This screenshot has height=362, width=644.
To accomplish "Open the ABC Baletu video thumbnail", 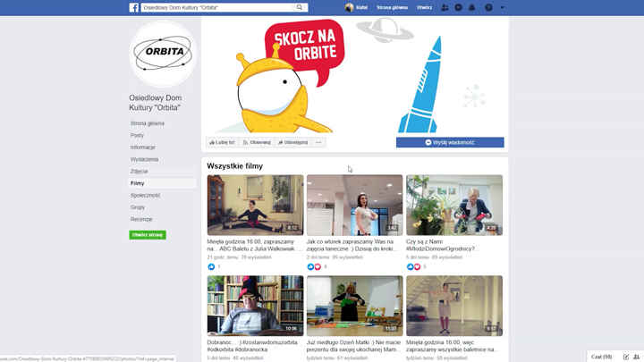I will click(255, 205).
